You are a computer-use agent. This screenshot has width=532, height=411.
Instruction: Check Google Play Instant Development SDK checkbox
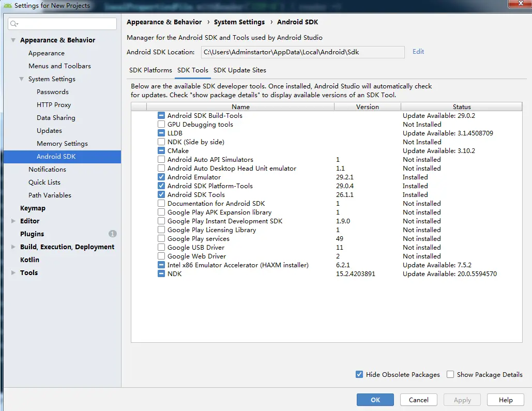[161, 221]
